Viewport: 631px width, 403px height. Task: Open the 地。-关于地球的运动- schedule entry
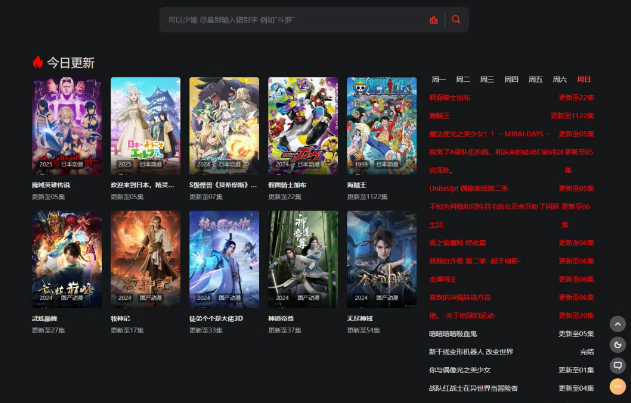click(511, 315)
